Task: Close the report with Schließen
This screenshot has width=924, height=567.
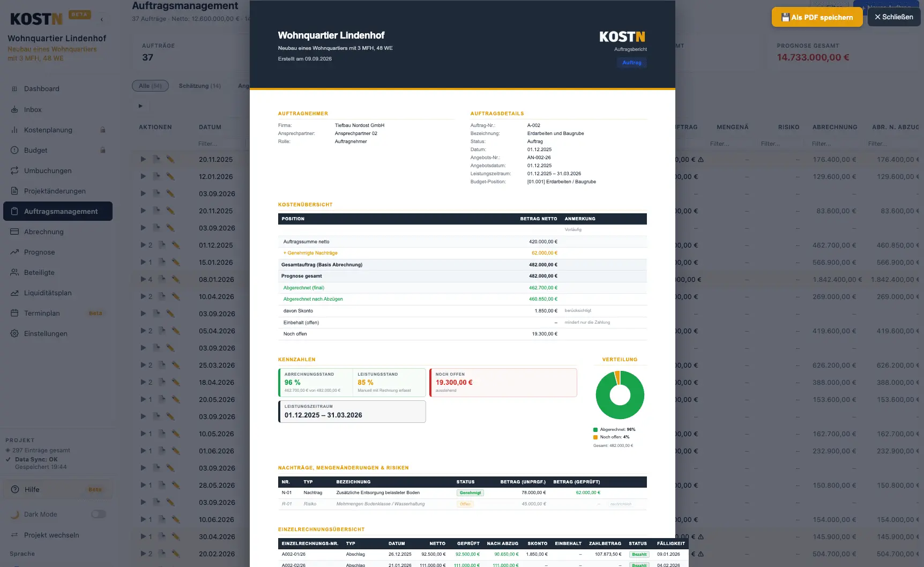Action: 894,17
